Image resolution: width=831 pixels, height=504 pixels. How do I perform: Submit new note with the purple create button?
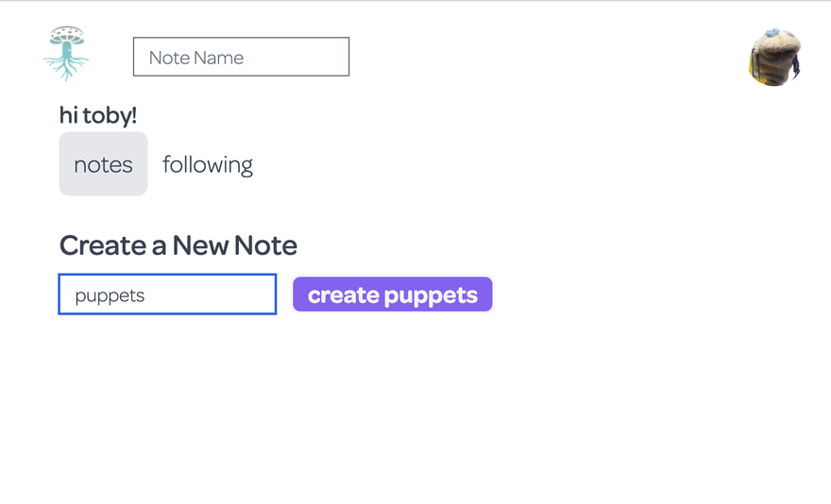click(393, 294)
